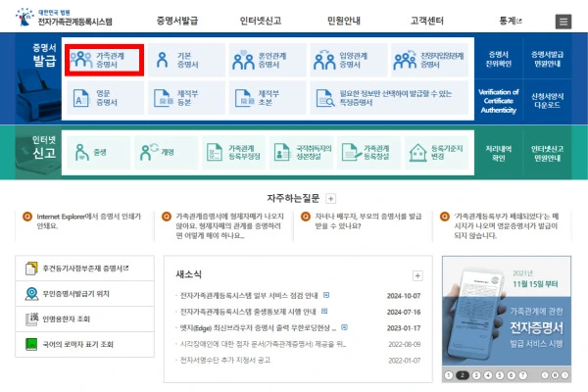
Task: Expand the 새소식 plus button
Action: point(417,275)
